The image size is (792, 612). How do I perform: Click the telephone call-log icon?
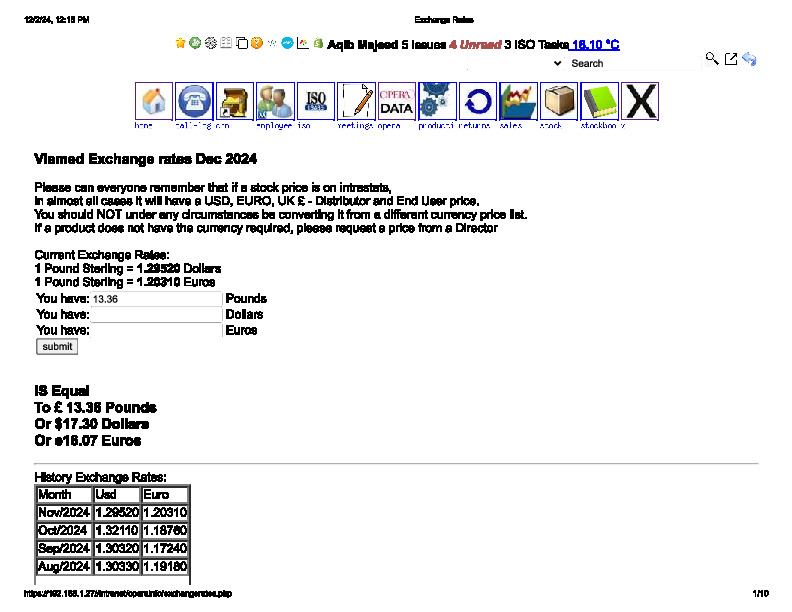click(194, 101)
